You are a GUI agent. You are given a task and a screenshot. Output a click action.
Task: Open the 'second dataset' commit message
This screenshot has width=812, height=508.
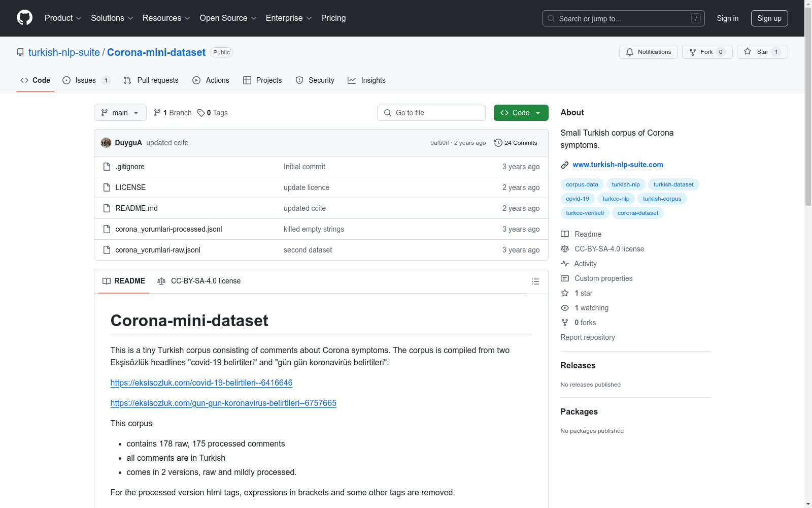[x=308, y=250]
